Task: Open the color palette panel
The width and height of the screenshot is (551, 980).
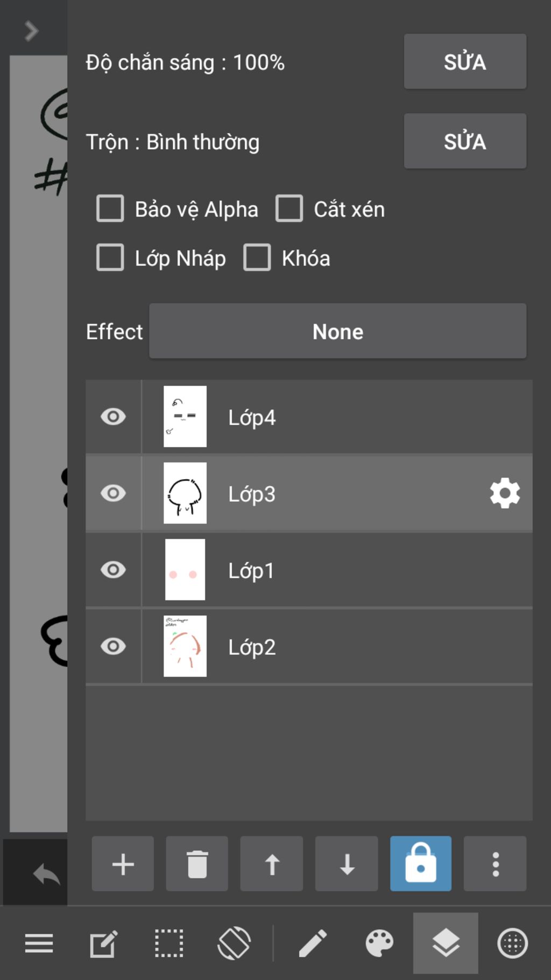Action: [x=379, y=943]
